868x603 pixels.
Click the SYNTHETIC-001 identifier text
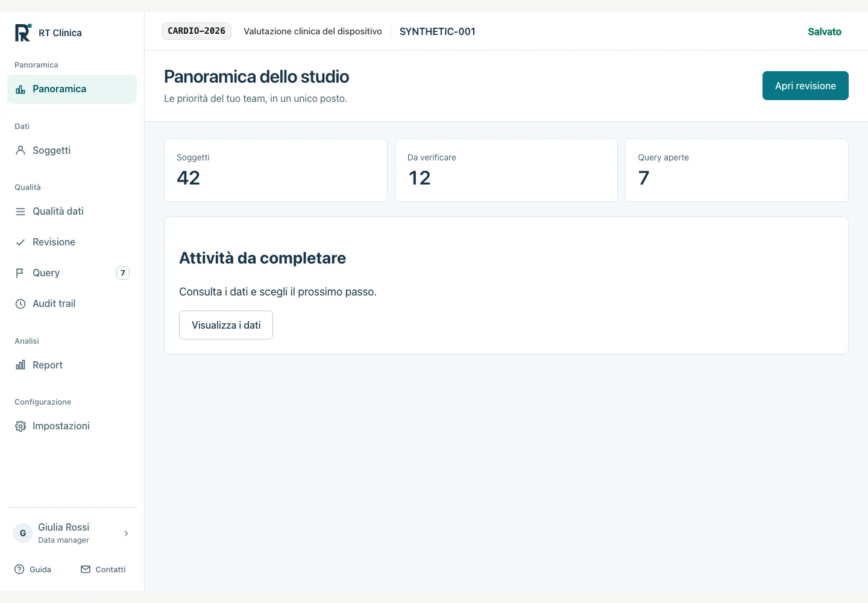point(438,31)
